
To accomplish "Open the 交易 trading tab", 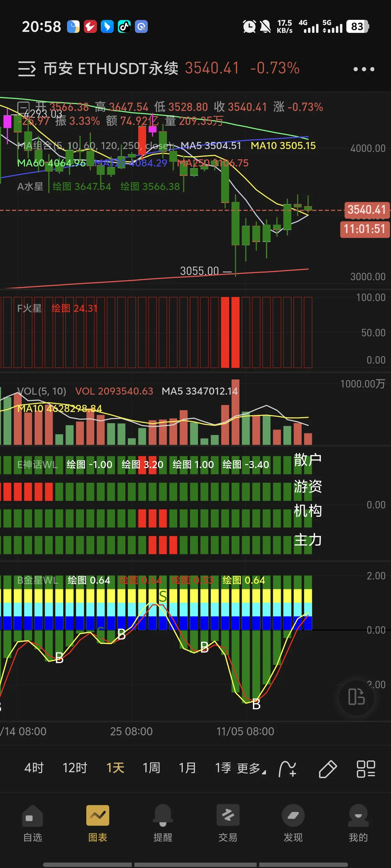I will click(x=228, y=823).
